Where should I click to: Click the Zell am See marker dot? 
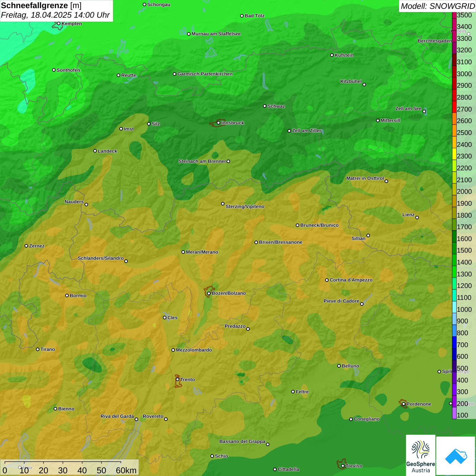424,111
